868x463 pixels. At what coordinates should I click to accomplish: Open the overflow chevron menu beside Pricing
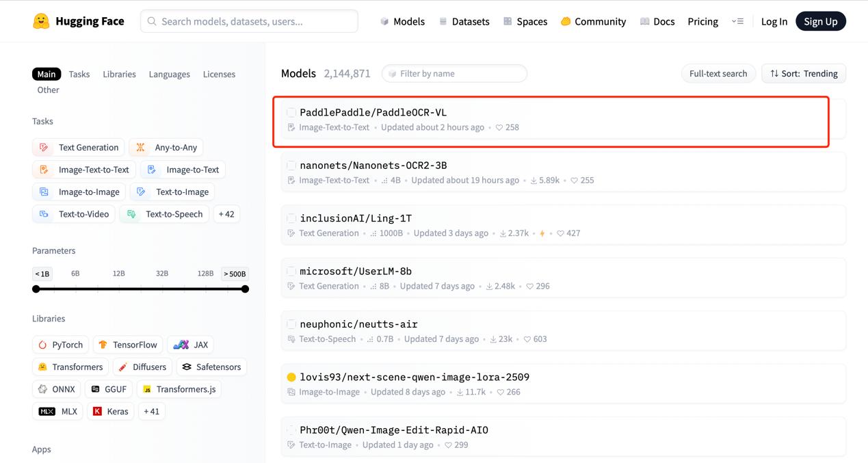tap(737, 21)
